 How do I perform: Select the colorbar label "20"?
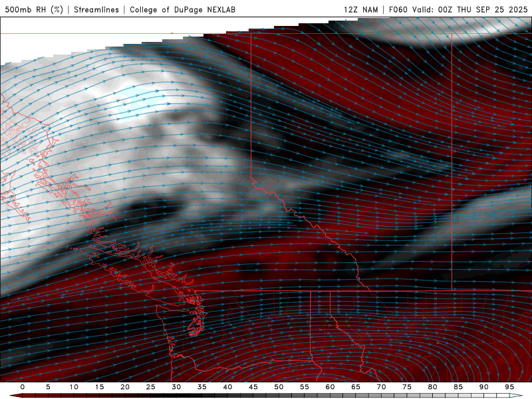tap(125, 387)
